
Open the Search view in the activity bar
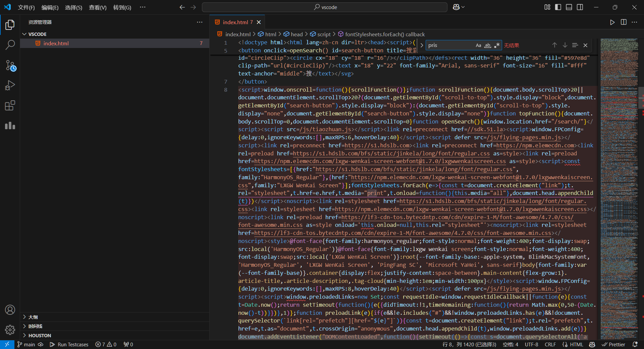[10, 45]
